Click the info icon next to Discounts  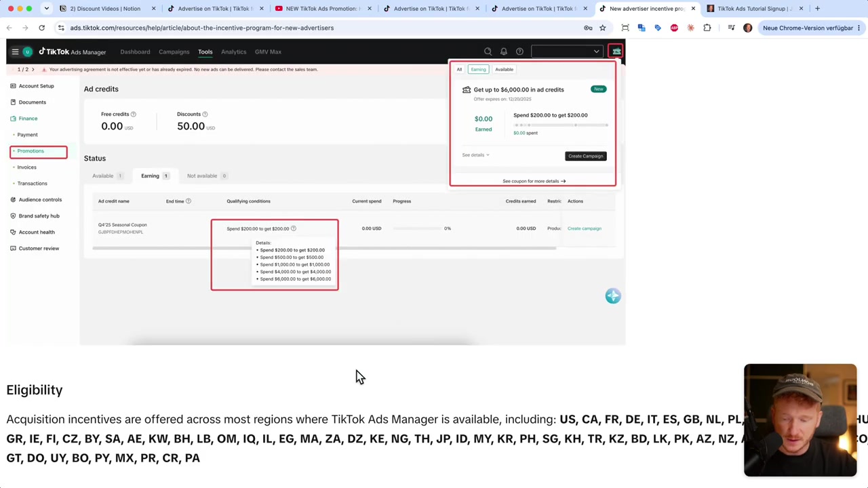point(205,115)
